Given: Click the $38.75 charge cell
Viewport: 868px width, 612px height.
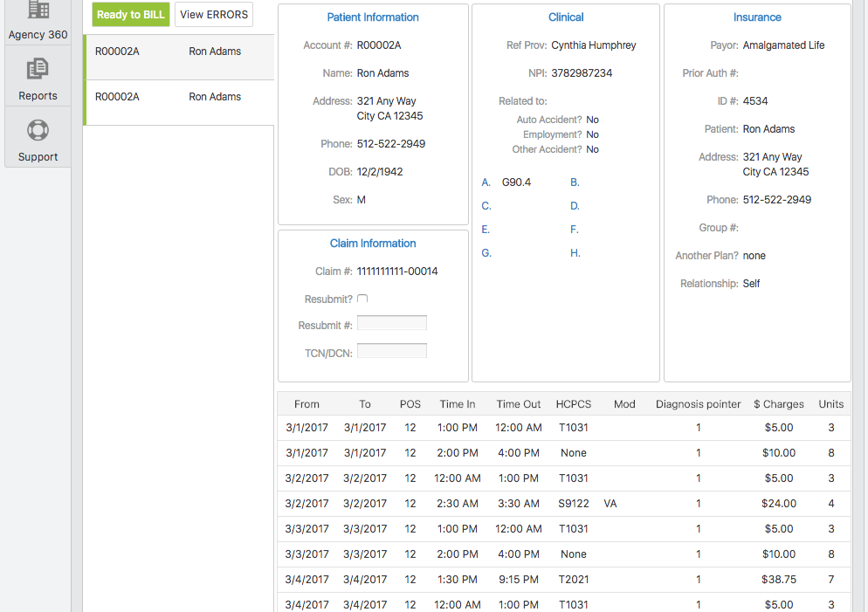Looking at the screenshot, I should coord(779,580).
